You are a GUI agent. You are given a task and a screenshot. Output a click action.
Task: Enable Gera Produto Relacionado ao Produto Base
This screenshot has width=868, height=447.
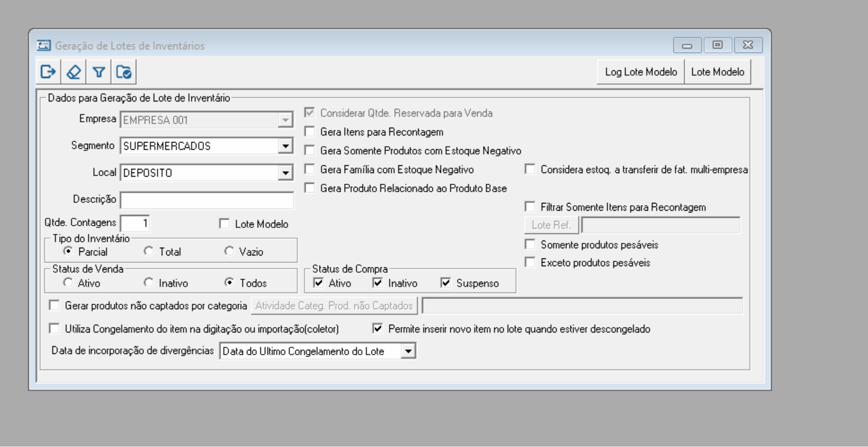(309, 188)
